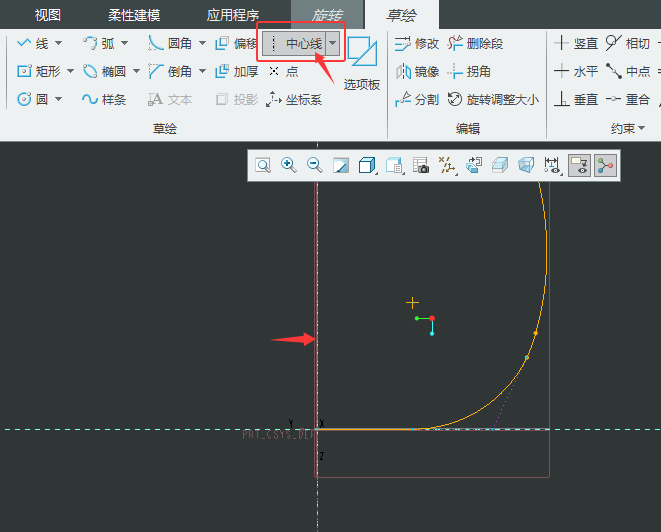Expand the Fillet dropdown arrow
This screenshot has height=532, width=661.
tap(202, 43)
